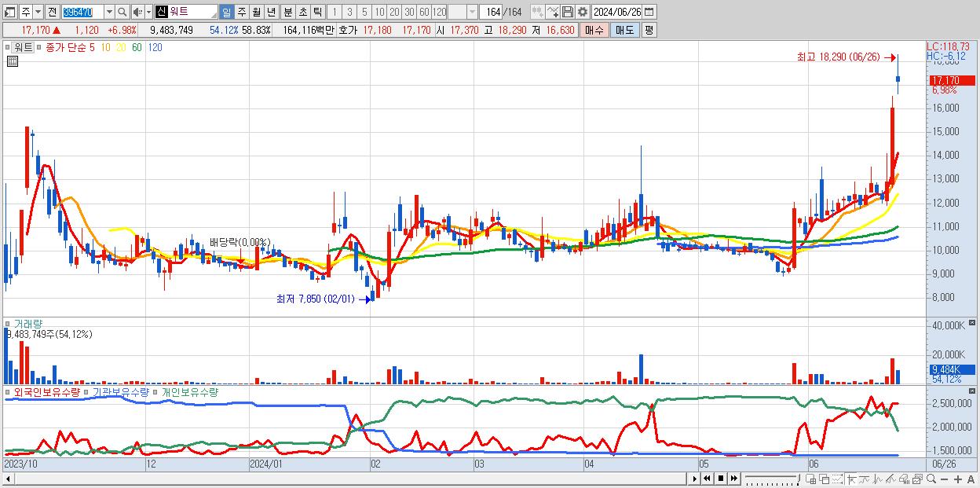Screen dimensions: 980x488
Task: Click the candle count field 164
Action: point(492,12)
